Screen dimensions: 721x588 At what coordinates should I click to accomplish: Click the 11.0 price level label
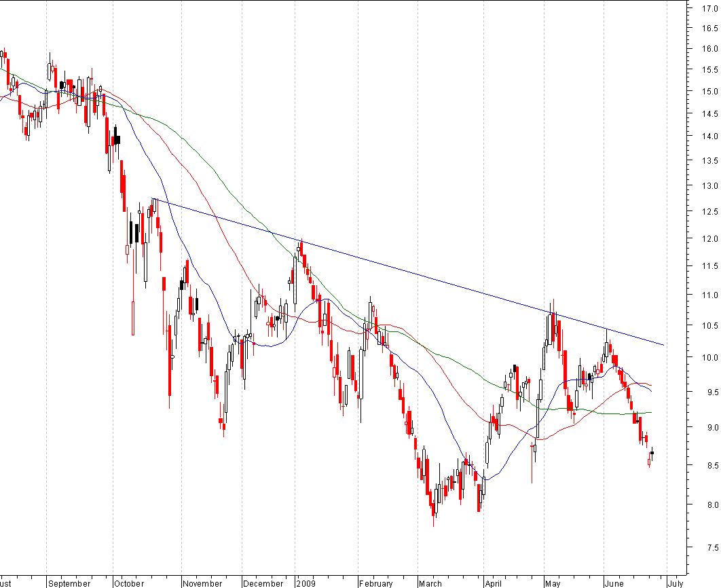tap(710, 295)
